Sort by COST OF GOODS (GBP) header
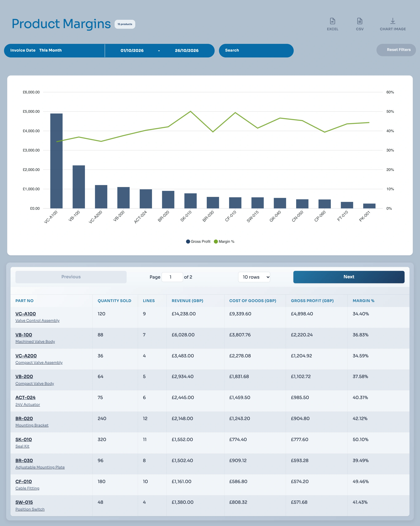420x526 pixels. tap(253, 301)
